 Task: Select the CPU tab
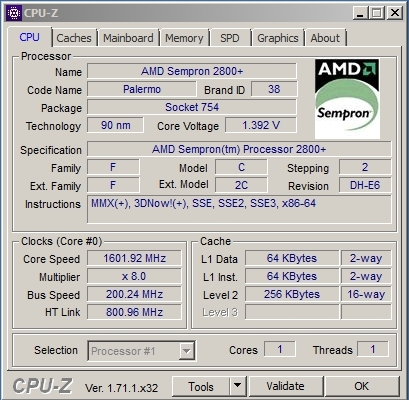(x=29, y=37)
